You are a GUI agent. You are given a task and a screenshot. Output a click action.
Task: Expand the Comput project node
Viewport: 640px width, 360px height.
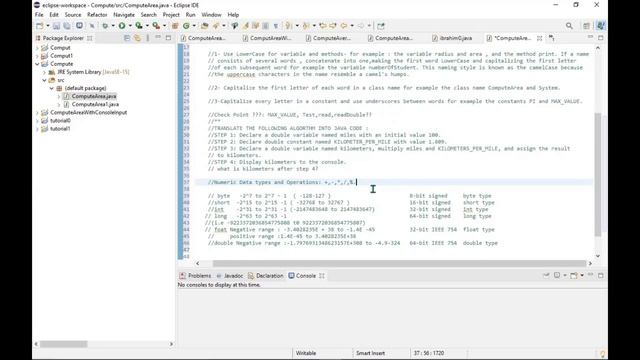[x=38, y=48]
